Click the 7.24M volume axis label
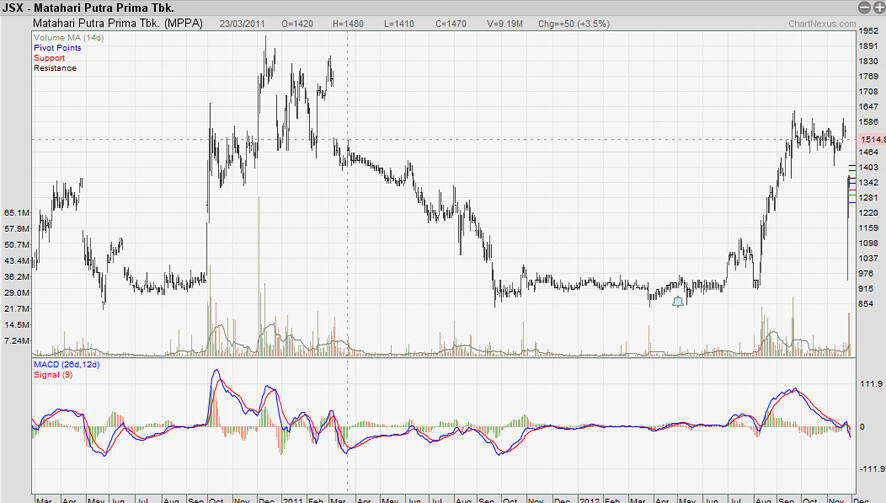 tap(16, 341)
